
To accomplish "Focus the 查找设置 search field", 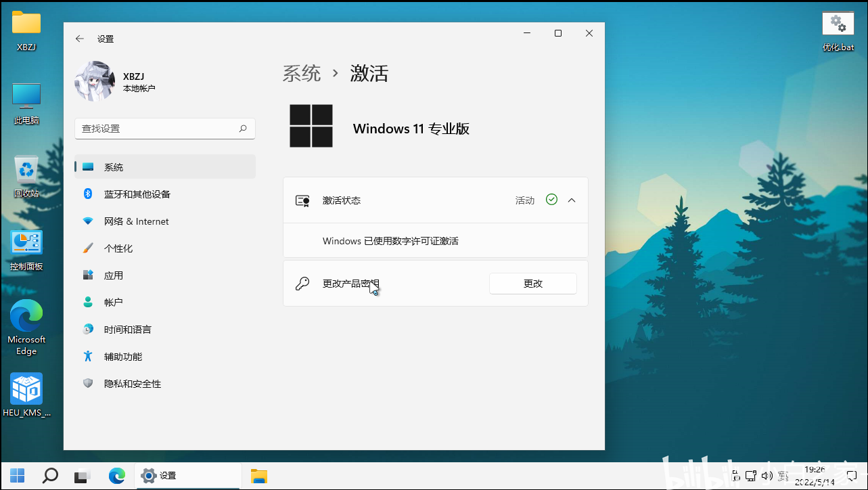I will 165,129.
